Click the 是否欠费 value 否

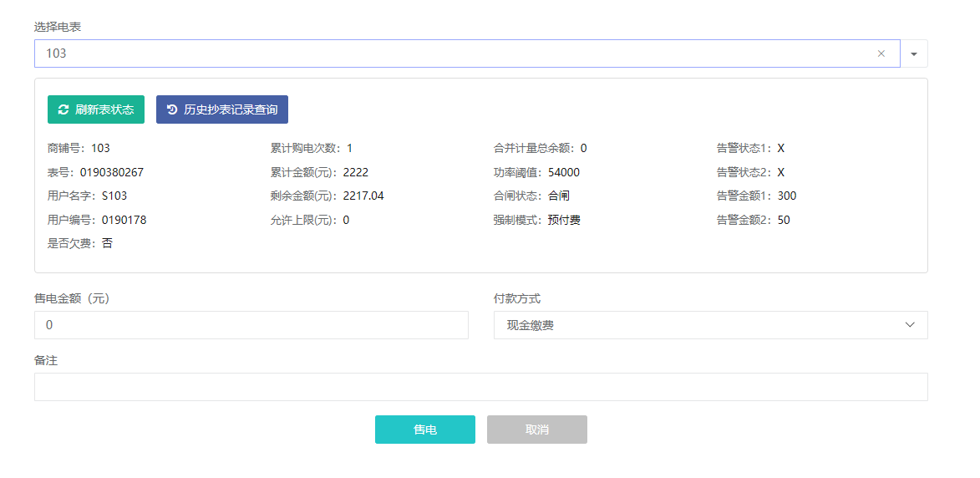point(107,244)
